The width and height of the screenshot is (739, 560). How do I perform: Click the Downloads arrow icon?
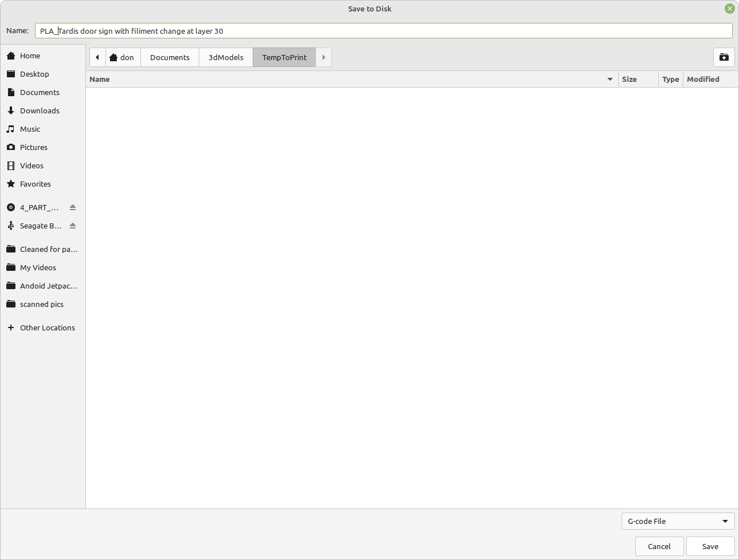(11, 110)
